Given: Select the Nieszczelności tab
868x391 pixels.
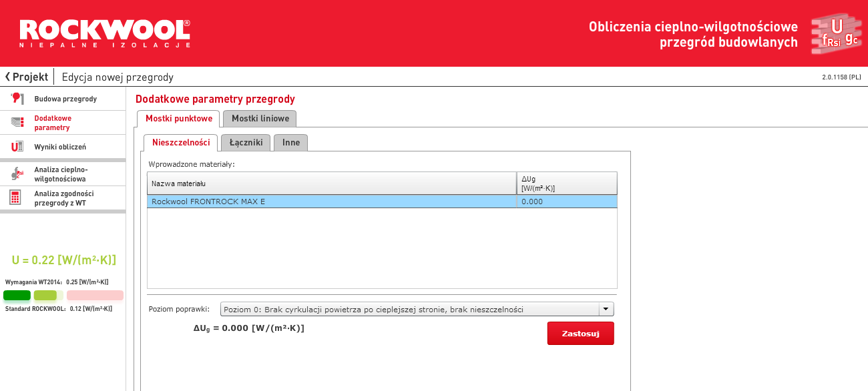Looking at the screenshot, I should (180, 143).
